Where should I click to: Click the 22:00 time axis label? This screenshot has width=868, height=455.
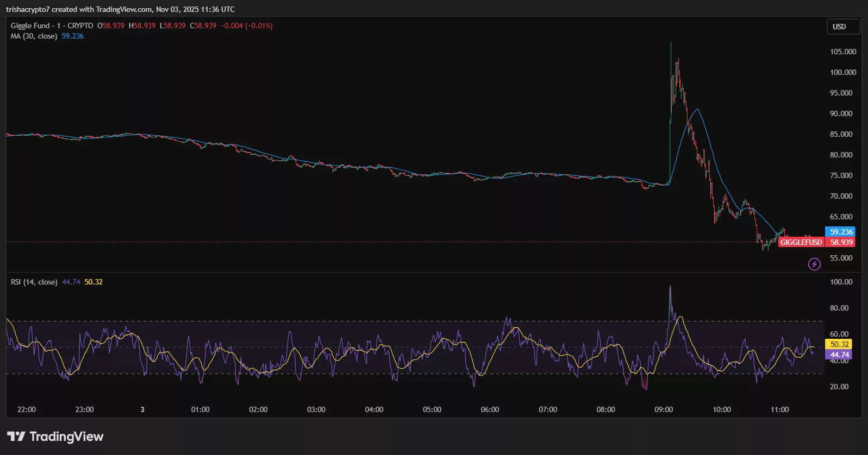tap(27, 409)
